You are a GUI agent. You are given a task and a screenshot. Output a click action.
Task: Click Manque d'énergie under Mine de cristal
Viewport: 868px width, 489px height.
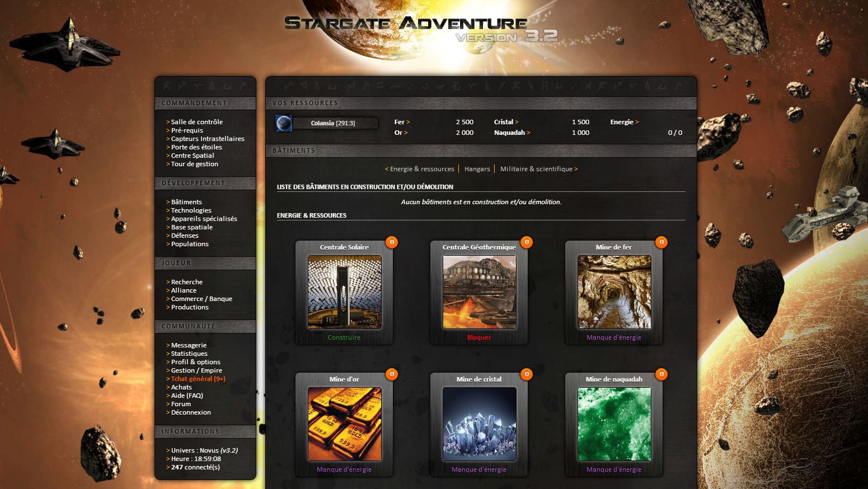tap(479, 469)
